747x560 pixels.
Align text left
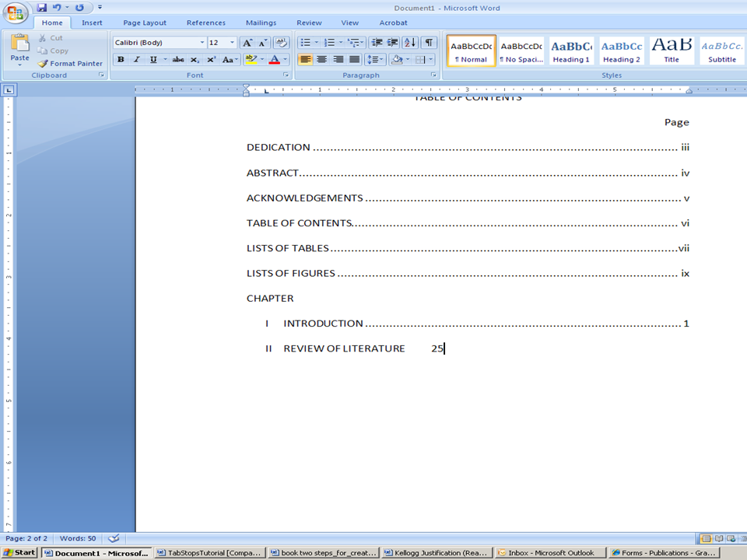(x=305, y=60)
